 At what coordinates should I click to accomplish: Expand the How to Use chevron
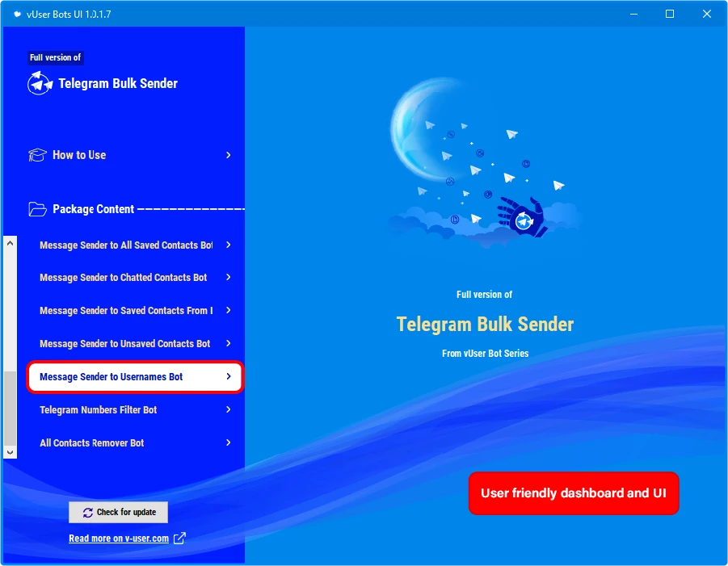tap(229, 155)
